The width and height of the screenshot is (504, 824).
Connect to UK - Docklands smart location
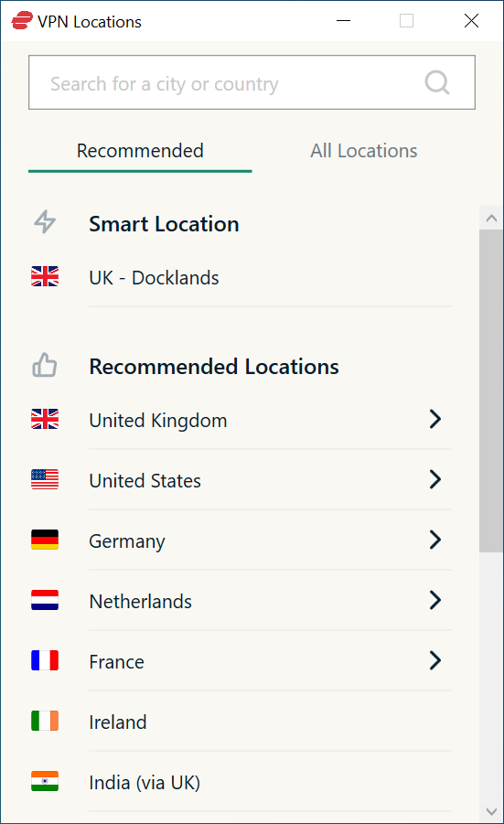241,277
